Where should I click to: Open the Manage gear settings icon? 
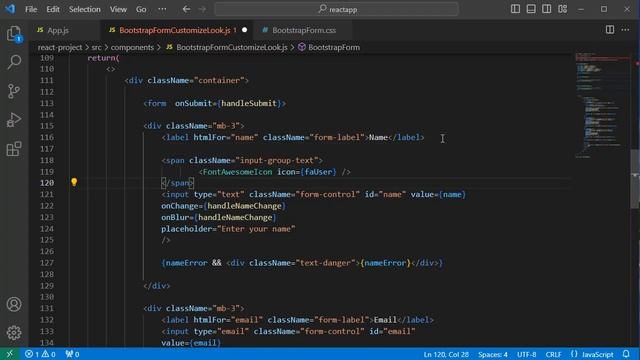[14, 333]
